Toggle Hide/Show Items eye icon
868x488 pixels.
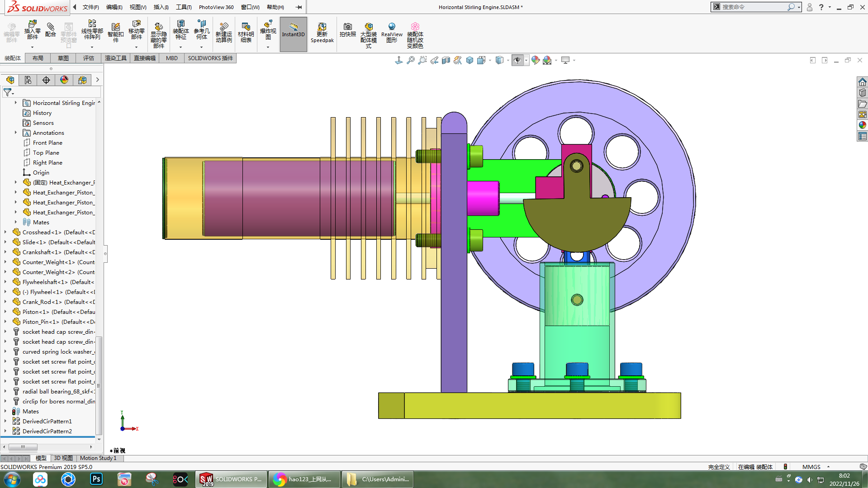(x=517, y=60)
